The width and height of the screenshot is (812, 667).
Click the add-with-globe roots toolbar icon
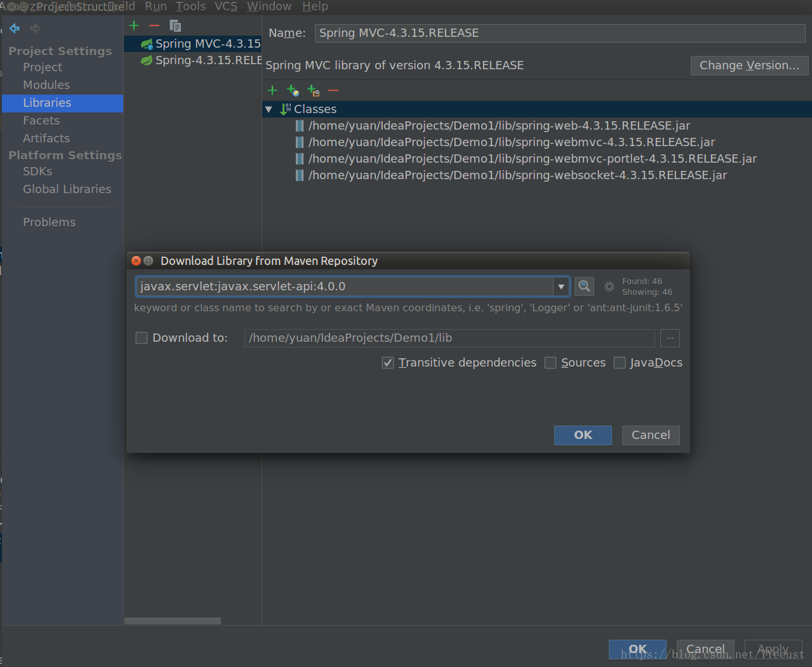point(293,91)
